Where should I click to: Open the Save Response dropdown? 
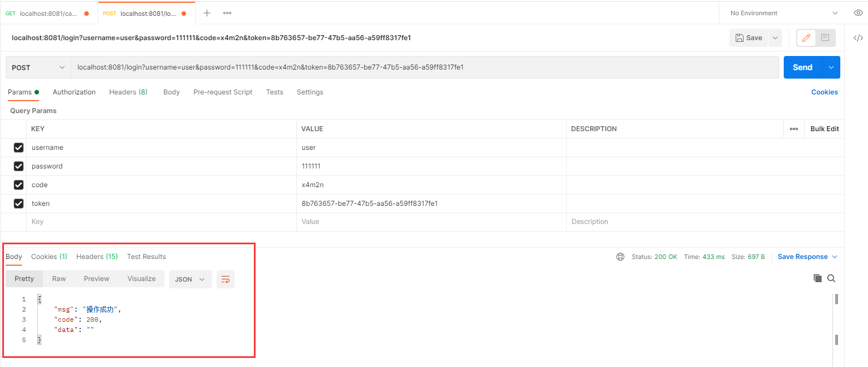coord(807,257)
